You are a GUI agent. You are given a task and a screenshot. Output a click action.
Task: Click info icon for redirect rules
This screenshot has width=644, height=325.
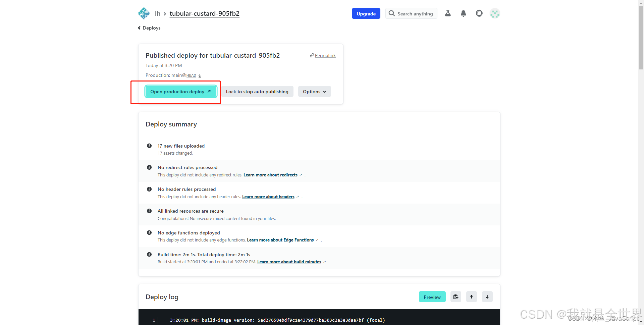pyautogui.click(x=149, y=167)
